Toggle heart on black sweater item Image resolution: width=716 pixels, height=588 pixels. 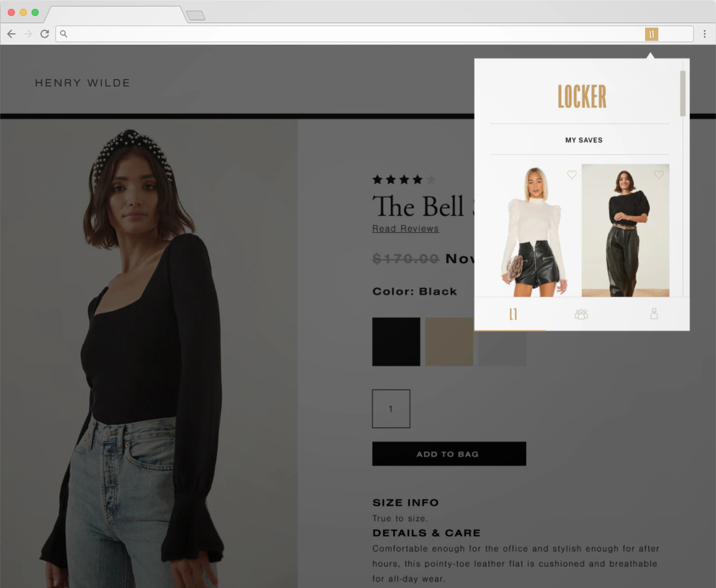[x=659, y=174]
